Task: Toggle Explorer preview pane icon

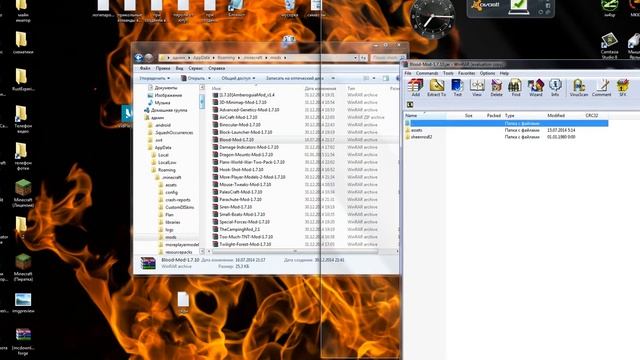Action: pos(386,78)
